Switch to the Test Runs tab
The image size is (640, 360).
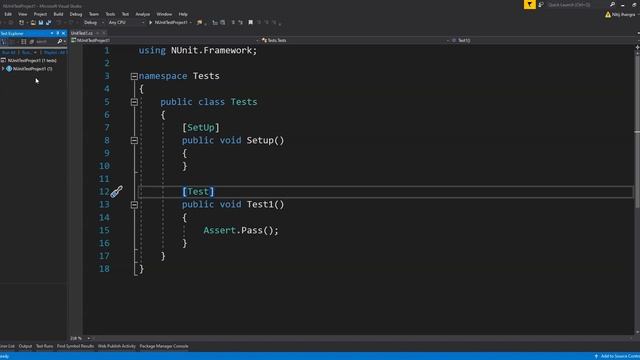(x=44, y=347)
